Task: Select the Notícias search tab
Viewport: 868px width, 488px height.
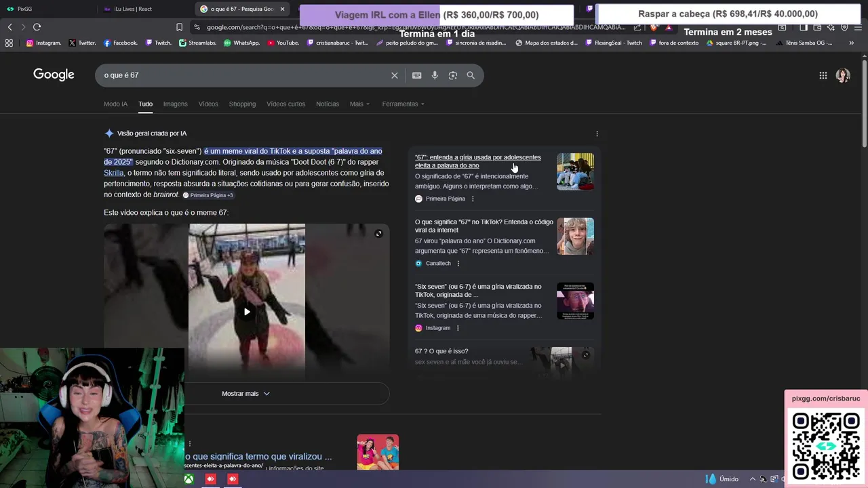Action: pos(327,104)
